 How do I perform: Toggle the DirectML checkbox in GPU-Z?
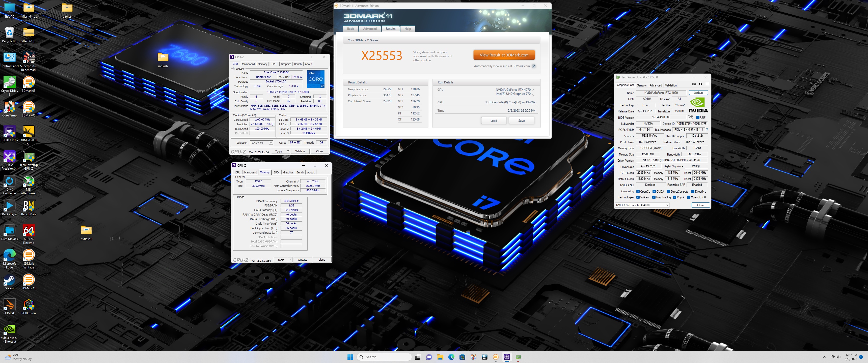point(693,192)
